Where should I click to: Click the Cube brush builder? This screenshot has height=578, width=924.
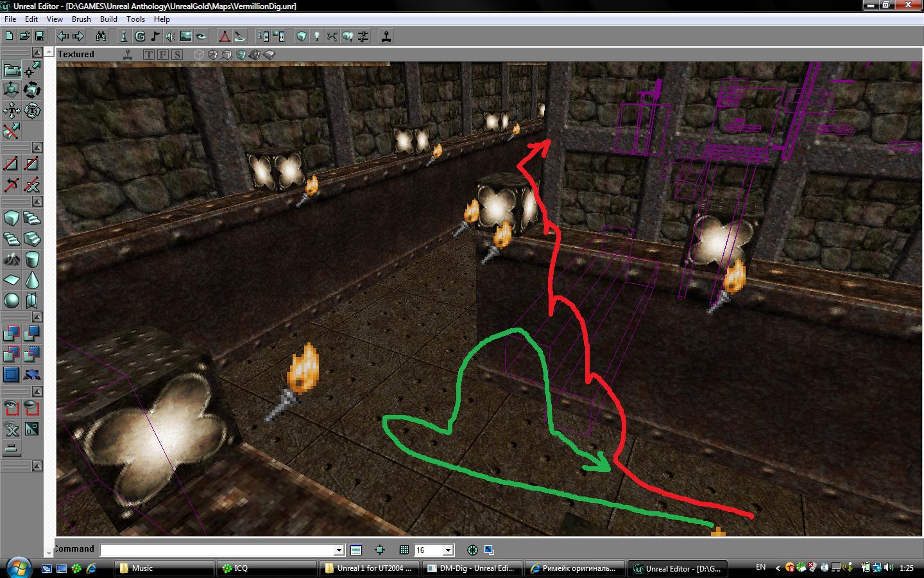pos(12,218)
